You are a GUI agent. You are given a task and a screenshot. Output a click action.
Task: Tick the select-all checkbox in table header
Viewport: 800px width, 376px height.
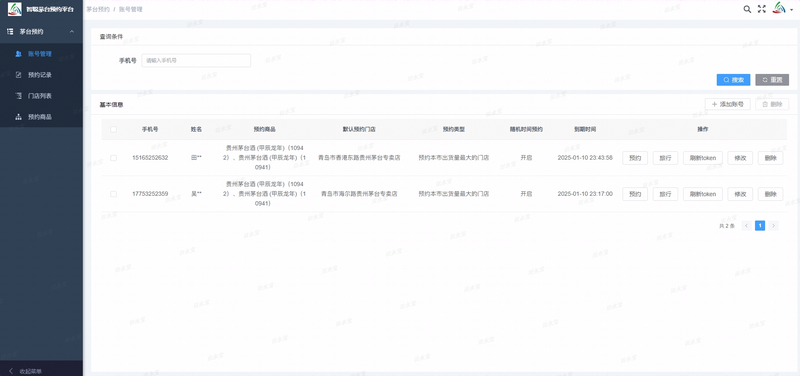(113, 130)
